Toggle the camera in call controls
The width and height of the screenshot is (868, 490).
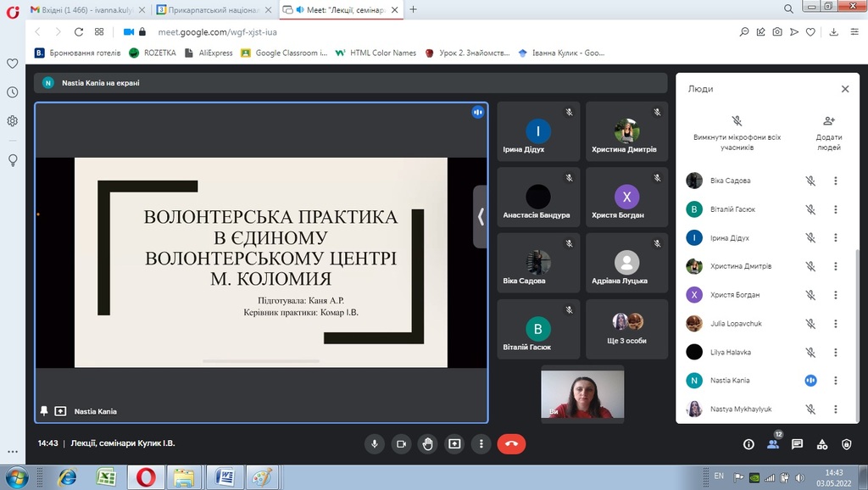pyautogui.click(x=402, y=443)
